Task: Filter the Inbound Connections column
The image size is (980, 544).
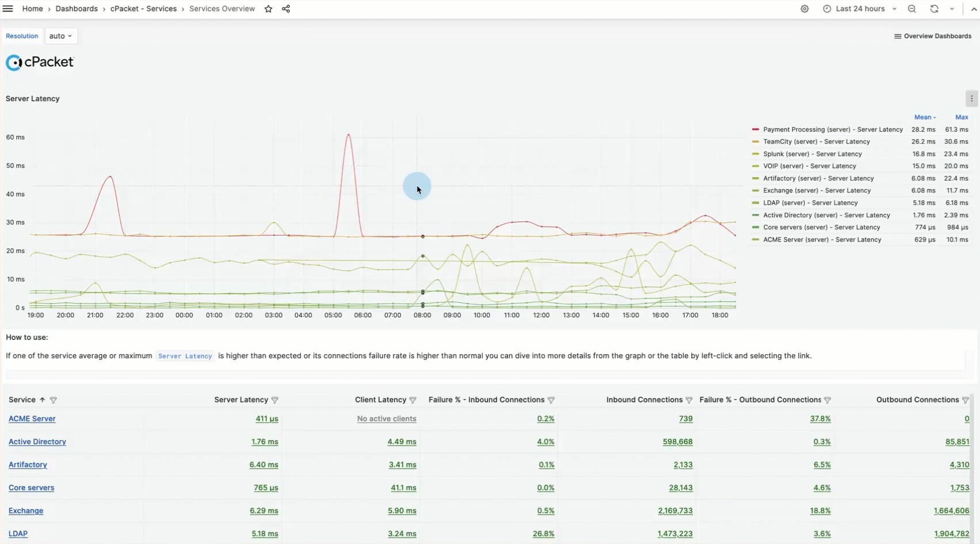Action: coord(689,400)
